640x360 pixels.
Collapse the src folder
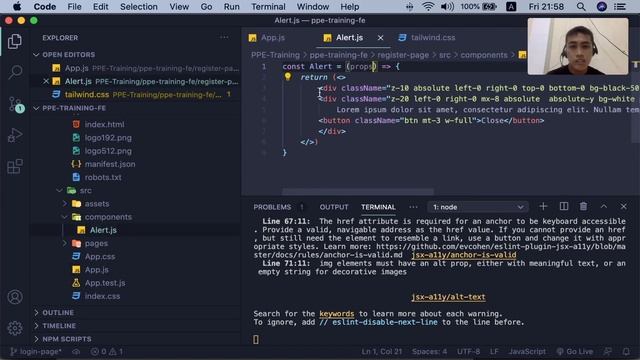pyautogui.click(x=85, y=190)
